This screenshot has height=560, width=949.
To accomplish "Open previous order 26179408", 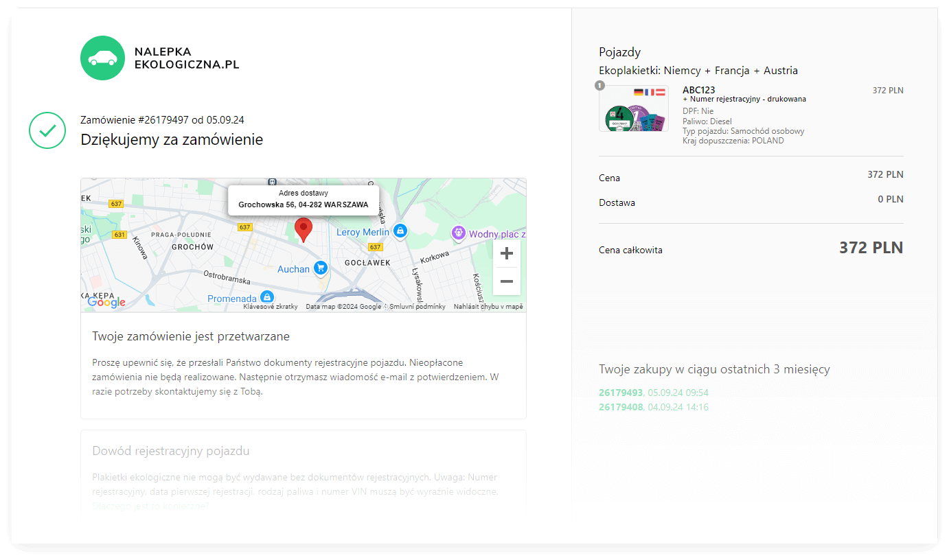I will click(x=621, y=407).
